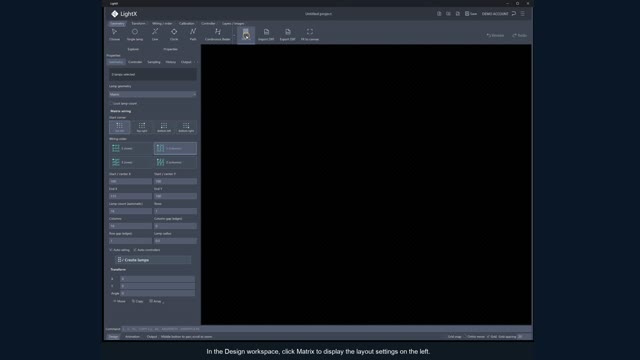Click the Lamp radius input field
This screenshot has height=360, width=640.
(175, 241)
